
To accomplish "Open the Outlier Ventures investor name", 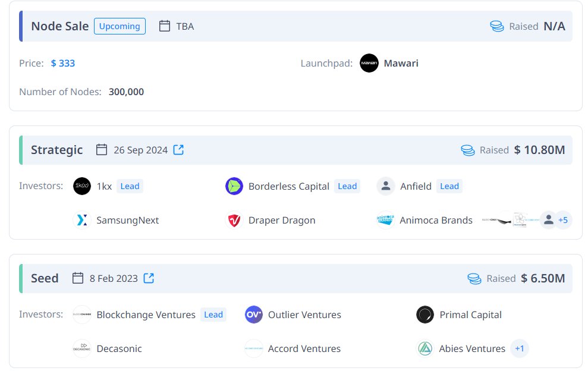I will 304,315.
